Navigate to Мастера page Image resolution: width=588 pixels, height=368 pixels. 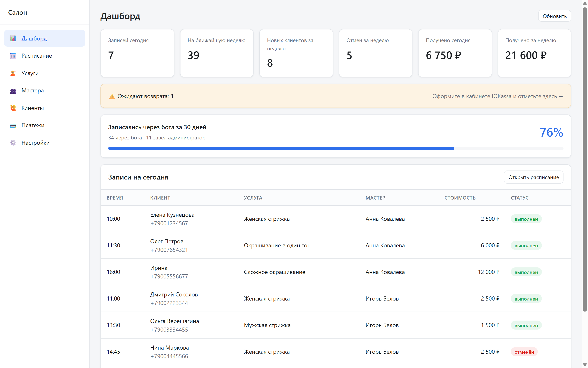coord(45,91)
